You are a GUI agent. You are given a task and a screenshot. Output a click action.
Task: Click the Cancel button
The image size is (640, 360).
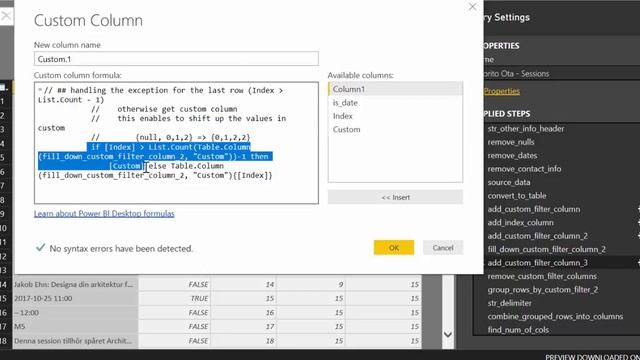(x=443, y=247)
